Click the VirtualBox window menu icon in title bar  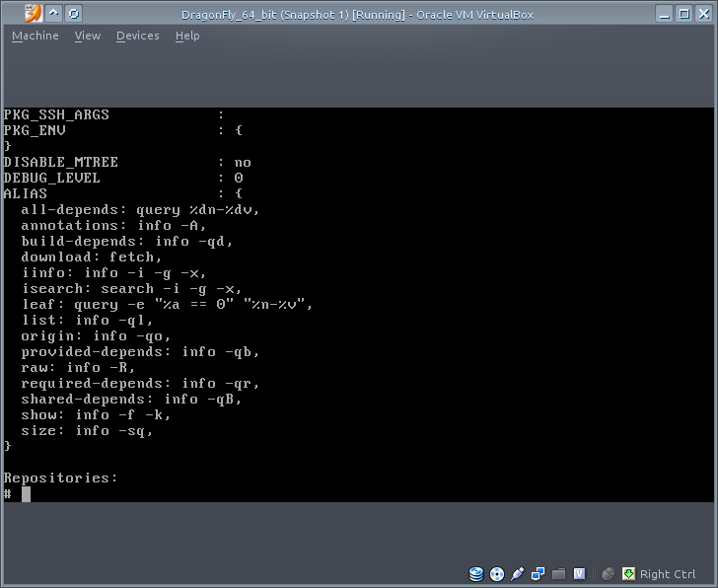[x=33, y=14]
